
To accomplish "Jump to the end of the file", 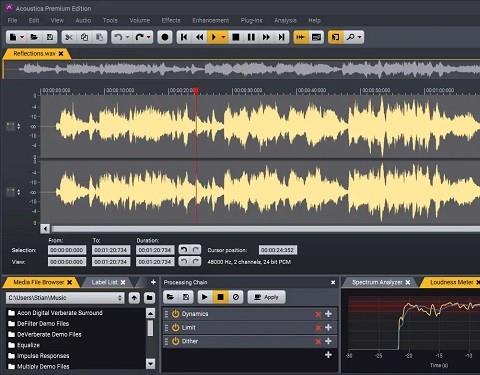I will pyautogui.click(x=281, y=37).
